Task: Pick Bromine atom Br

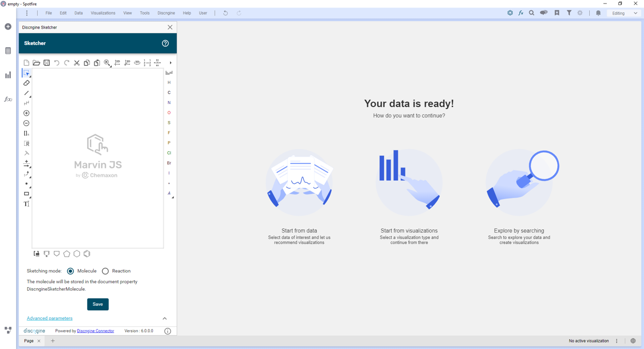Action: [x=169, y=163]
